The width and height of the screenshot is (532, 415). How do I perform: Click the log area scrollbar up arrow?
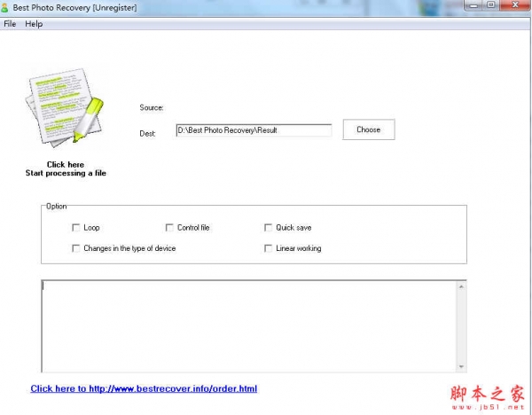click(x=461, y=286)
